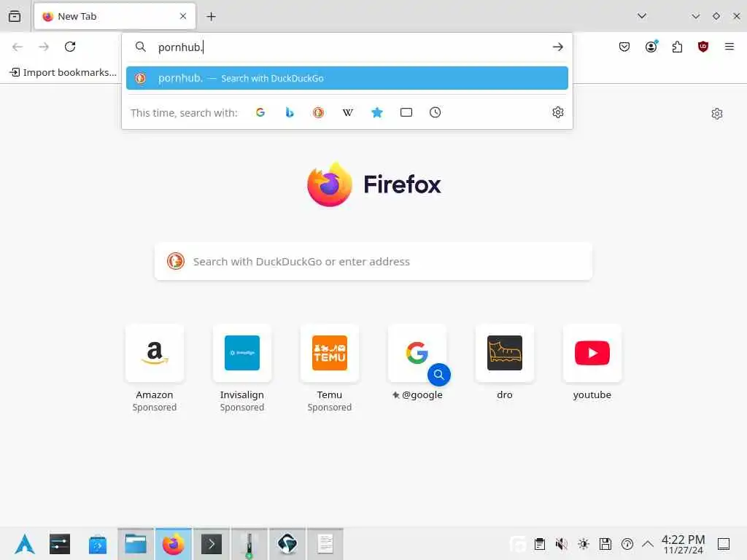Open the text document taskbar entry

click(325, 544)
